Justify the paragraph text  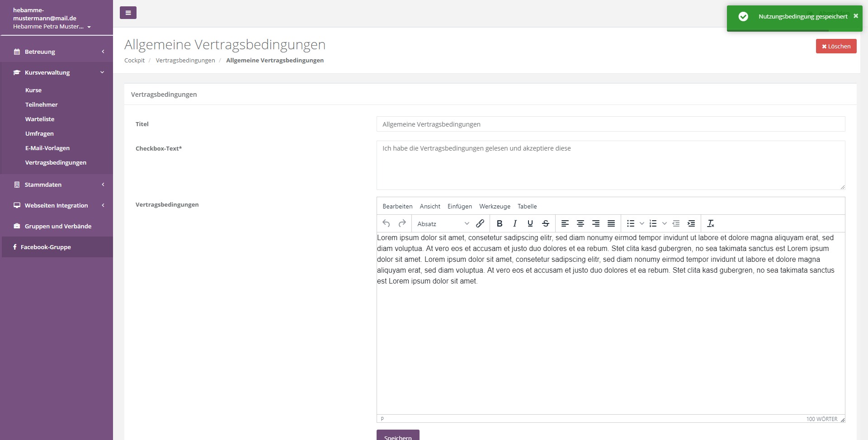pyautogui.click(x=611, y=223)
